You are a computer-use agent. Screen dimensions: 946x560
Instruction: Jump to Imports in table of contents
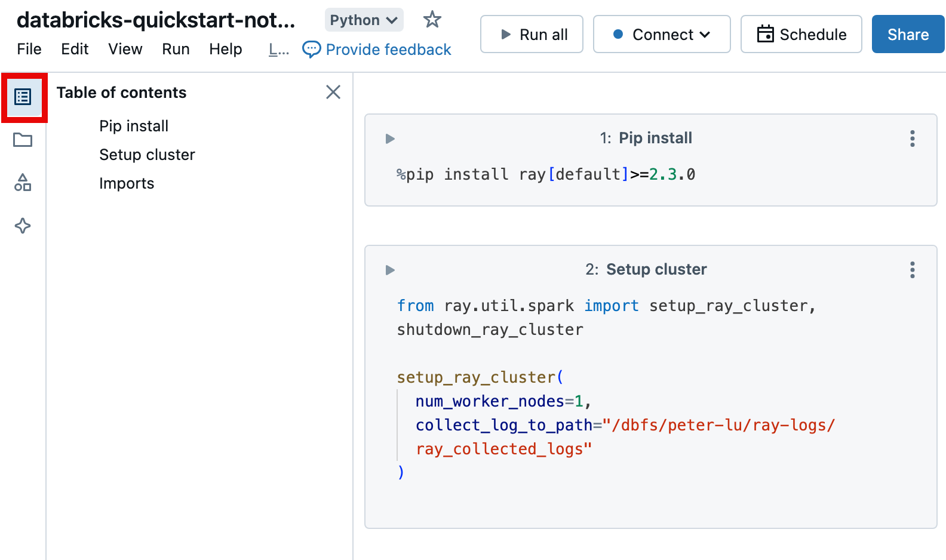coord(127,183)
